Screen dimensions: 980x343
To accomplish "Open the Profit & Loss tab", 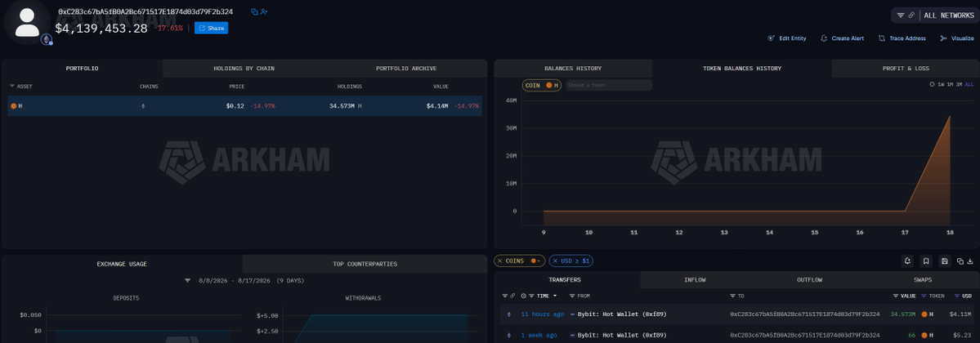I will [906, 68].
